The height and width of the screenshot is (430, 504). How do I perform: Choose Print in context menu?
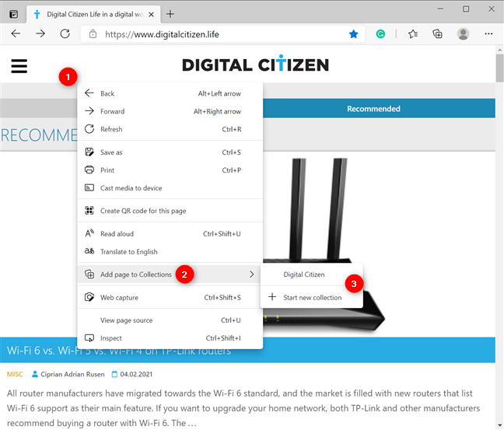coord(170,170)
